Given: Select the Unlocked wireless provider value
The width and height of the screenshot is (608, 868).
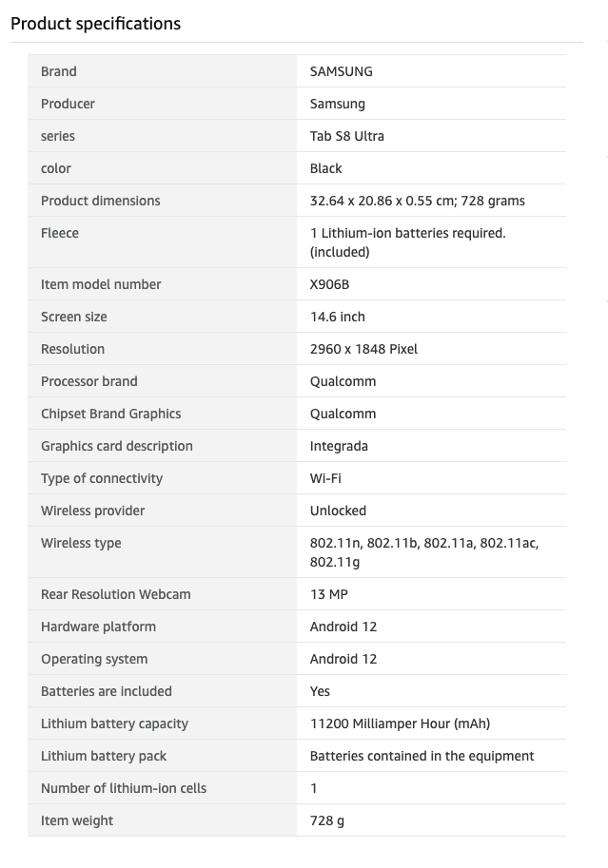Looking at the screenshot, I should pyautogui.click(x=338, y=511).
